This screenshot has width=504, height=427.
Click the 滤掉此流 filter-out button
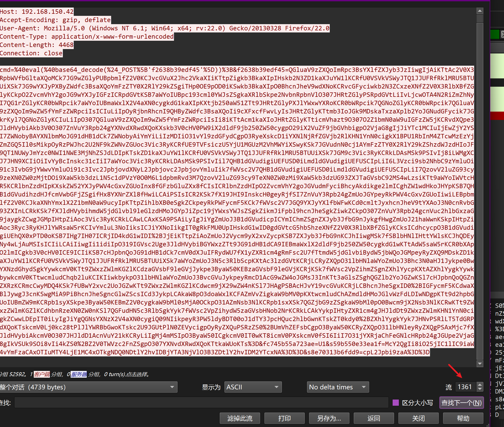coord(240,418)
